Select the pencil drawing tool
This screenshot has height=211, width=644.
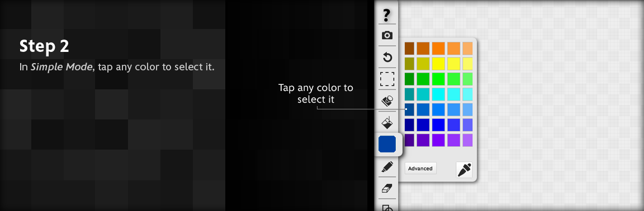tap(387, 166)
